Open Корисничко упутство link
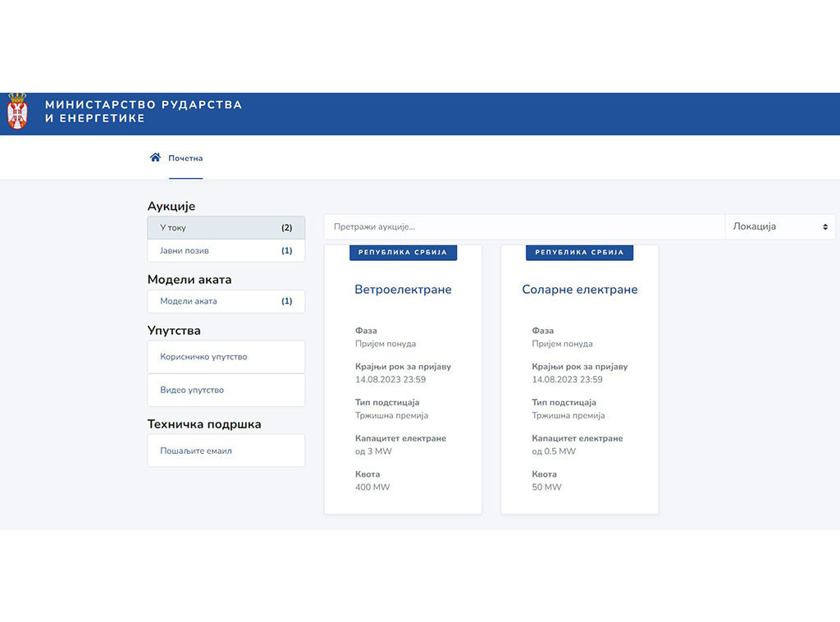Image resolution: width=840 pixels, height=622 pixels. 226,357
